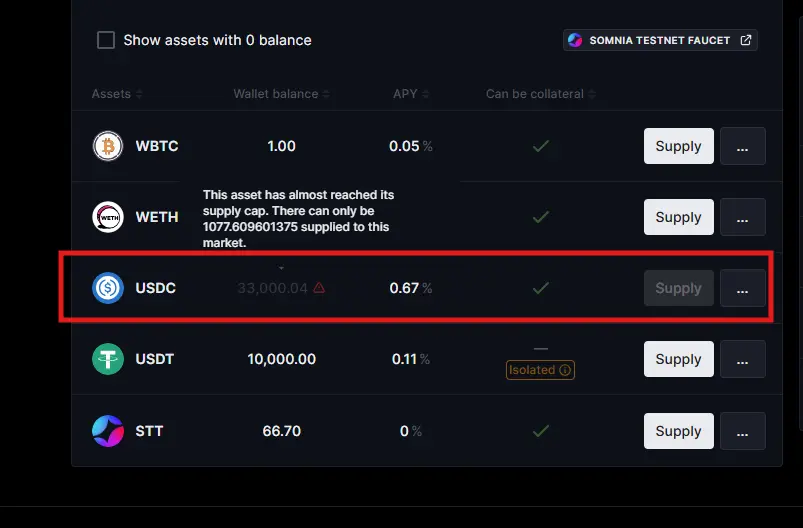The image size is (803, 528).
Task: Open the more options menu for STT
Action: point(743,431)
